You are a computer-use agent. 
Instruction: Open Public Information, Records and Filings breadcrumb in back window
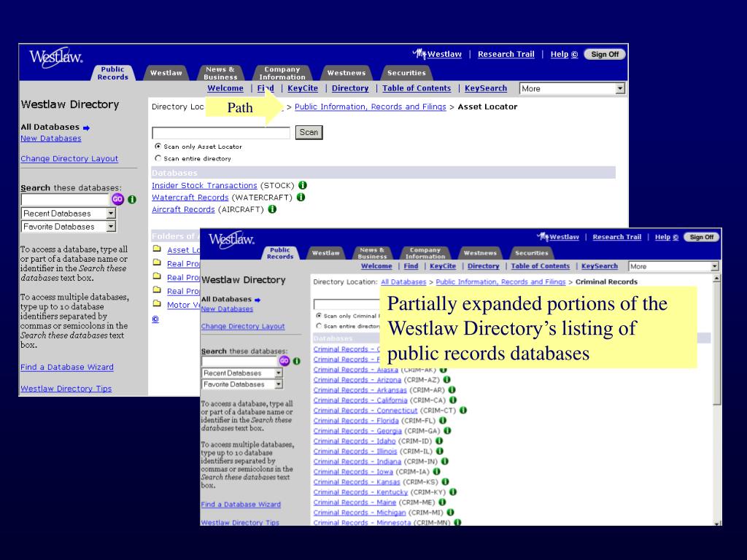tap(370, 106)
